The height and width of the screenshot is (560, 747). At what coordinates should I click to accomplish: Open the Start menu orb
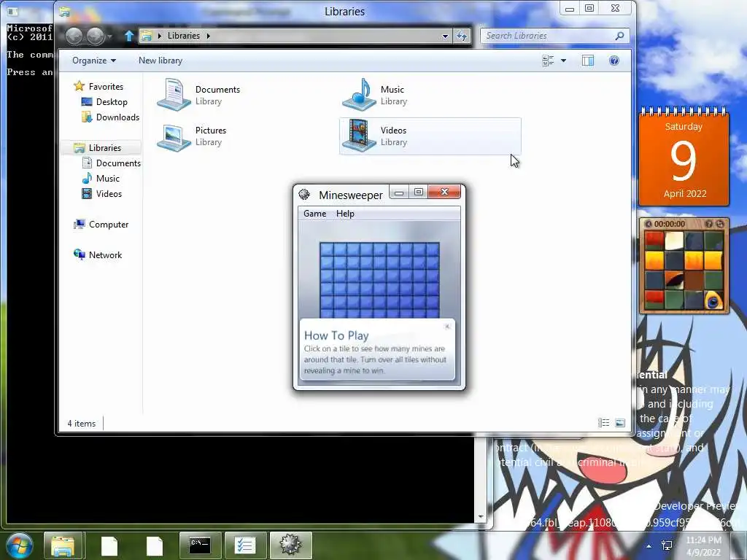tap(20, 545)
